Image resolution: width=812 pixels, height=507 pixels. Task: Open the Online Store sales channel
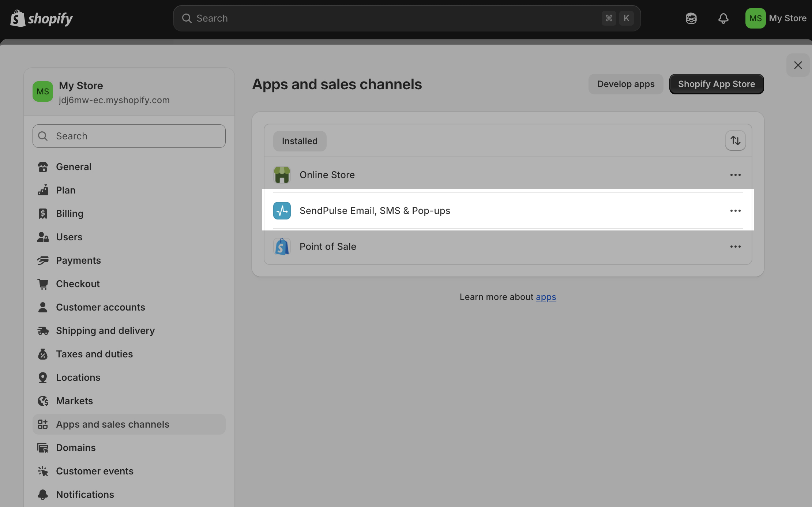[x=508, y=175]
